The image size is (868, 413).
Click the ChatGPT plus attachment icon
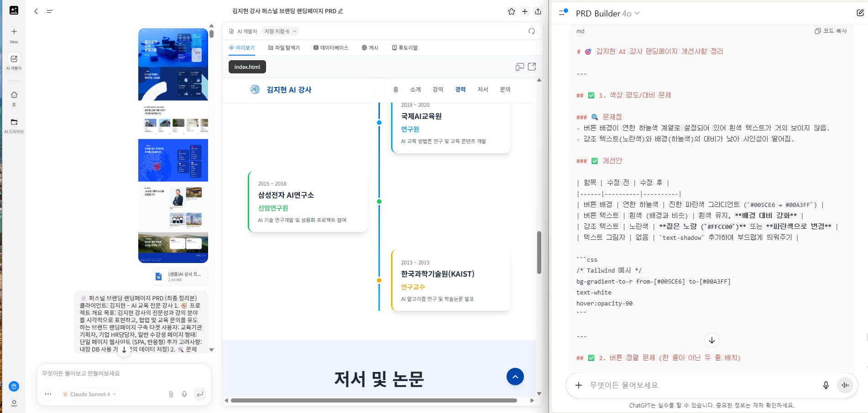point(579,385)
